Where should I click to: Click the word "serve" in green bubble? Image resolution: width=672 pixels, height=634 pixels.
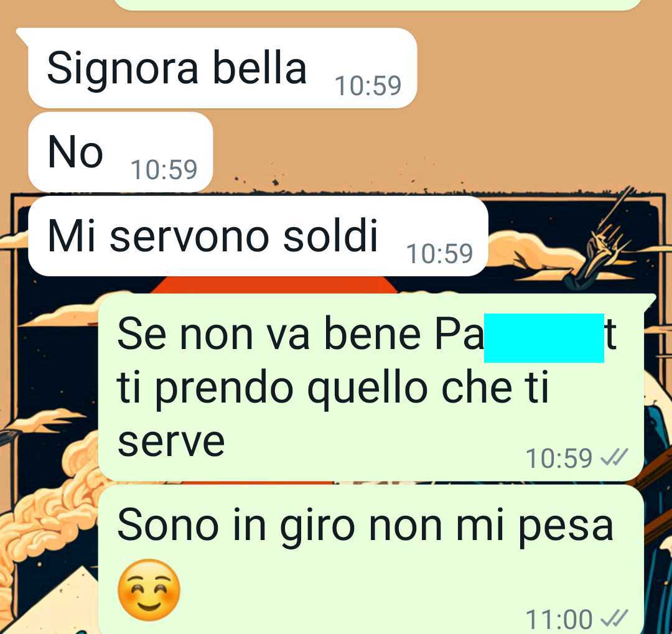tap(171, 441)
